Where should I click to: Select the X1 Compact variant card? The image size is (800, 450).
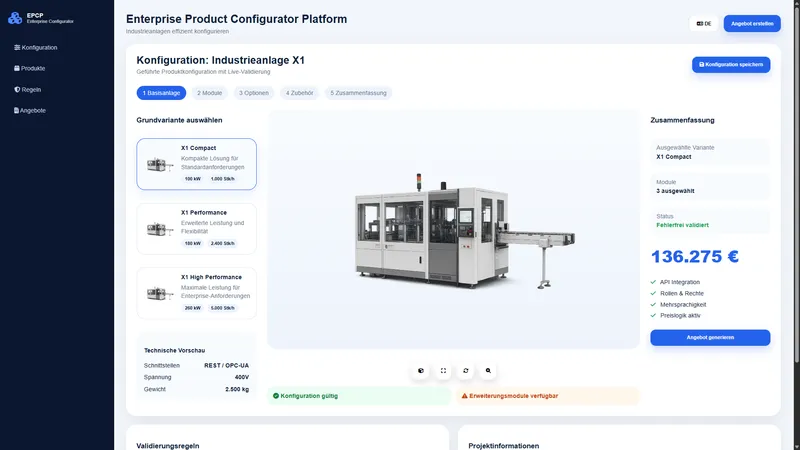click(196, 164)
